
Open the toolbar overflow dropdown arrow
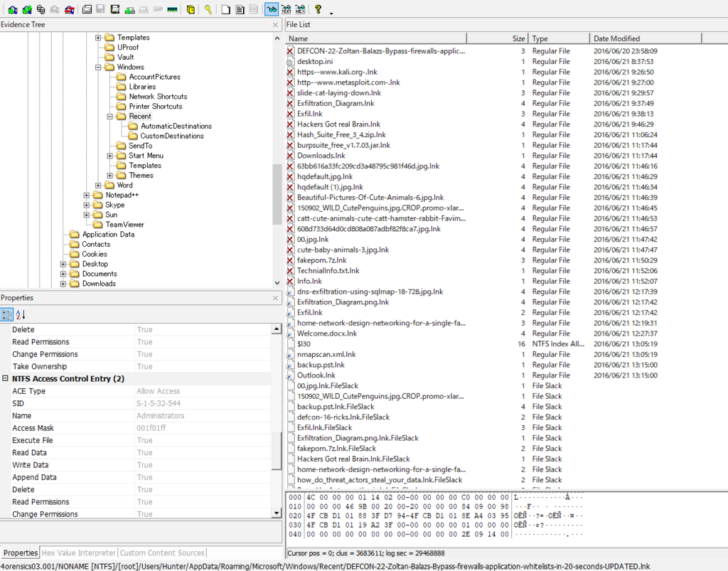(x=331, y=13)
